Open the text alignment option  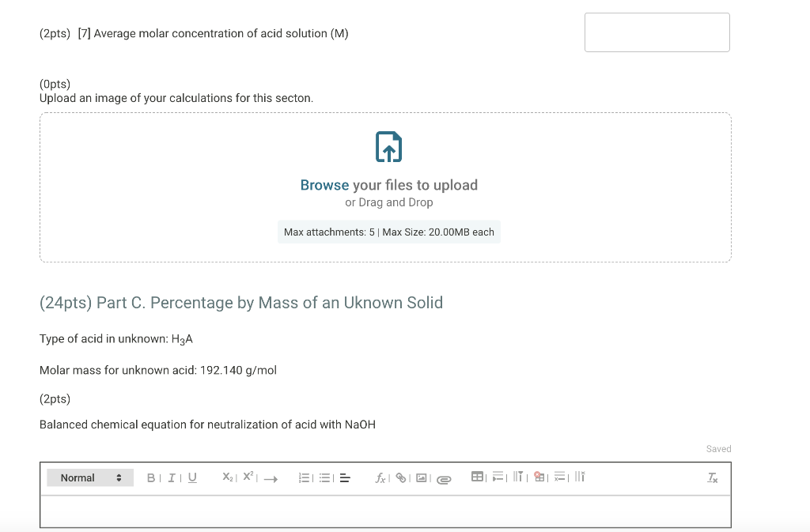pyautogui.click(x=343, y=477)
